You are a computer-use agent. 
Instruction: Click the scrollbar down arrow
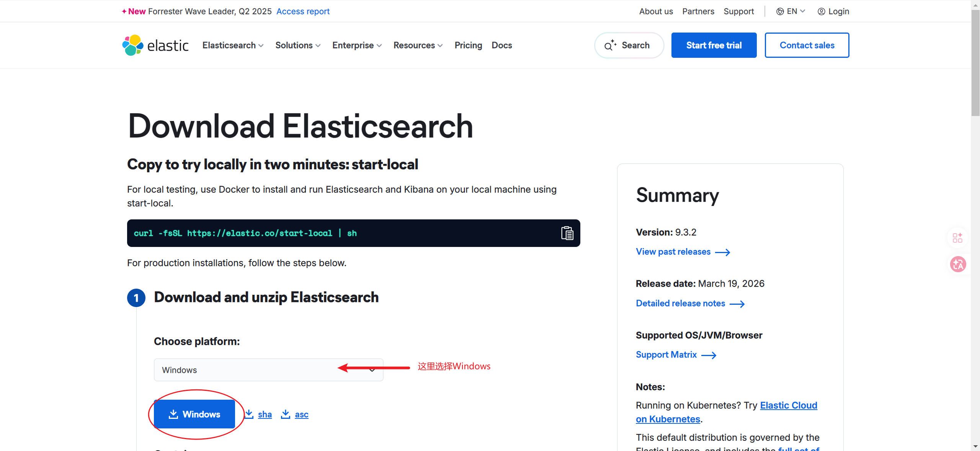(975, 446)
